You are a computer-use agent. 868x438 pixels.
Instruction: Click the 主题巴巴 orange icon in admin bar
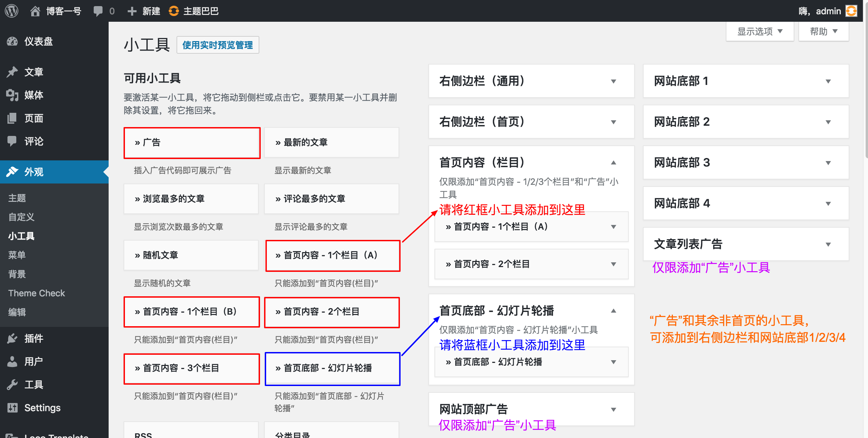[x=174, y=11]
